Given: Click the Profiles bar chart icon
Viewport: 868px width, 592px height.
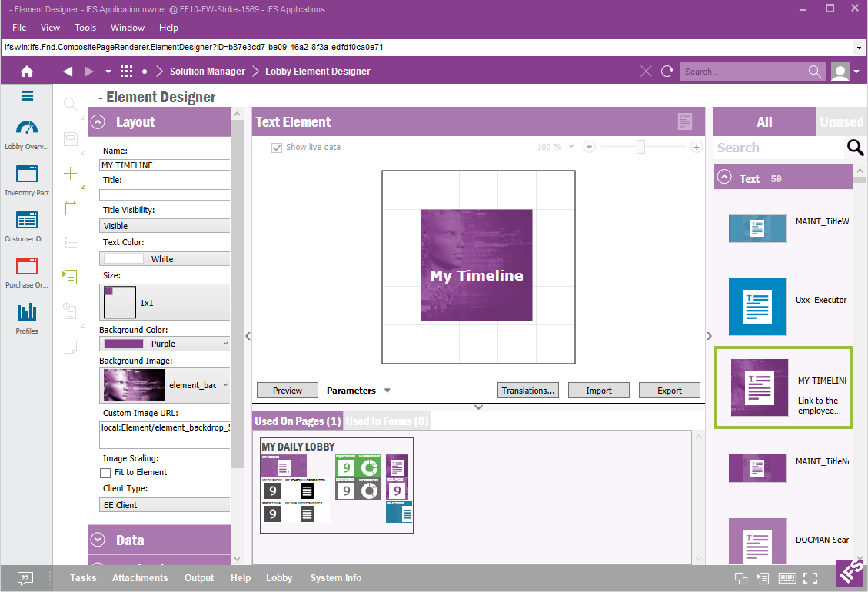Looking at the screenshot, I should [x=27, y=311].
